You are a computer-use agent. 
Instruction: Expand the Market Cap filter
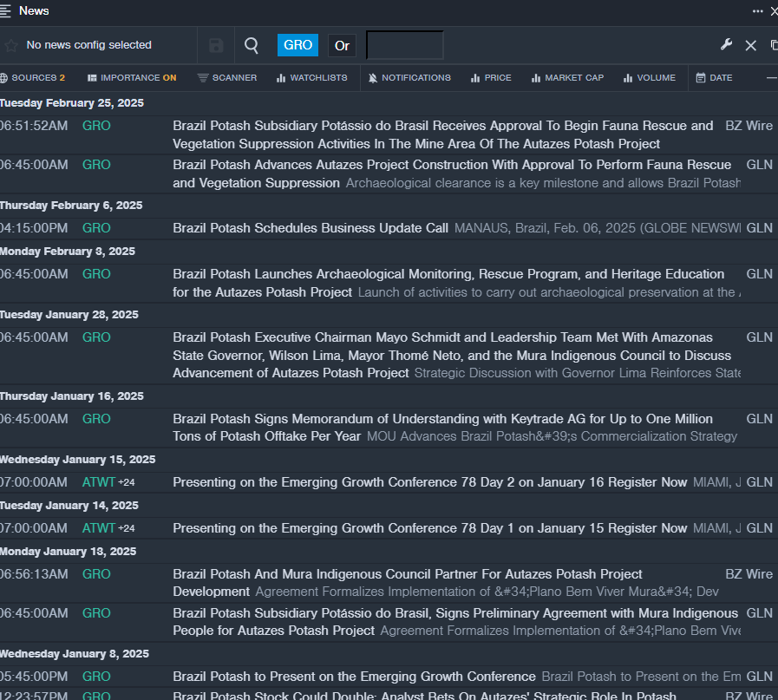[x=567, y=78]
